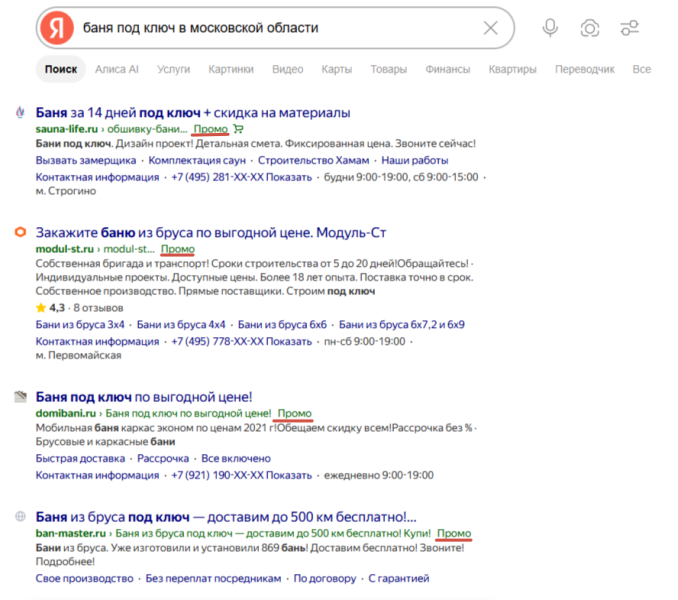This screenshot has height=600, width=678.
Task: Click the modul-st.ru orange hexagon favicon
Action: [20, 232]
